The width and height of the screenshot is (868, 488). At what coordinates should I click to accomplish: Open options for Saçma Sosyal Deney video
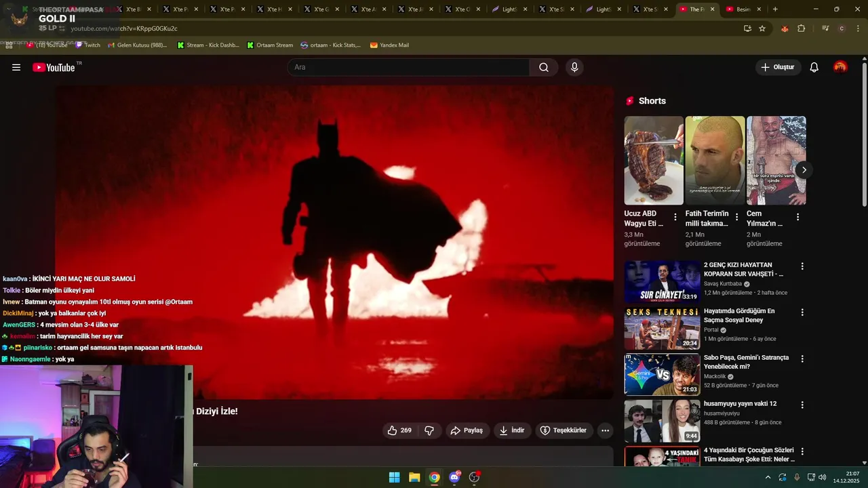(802, 312)
